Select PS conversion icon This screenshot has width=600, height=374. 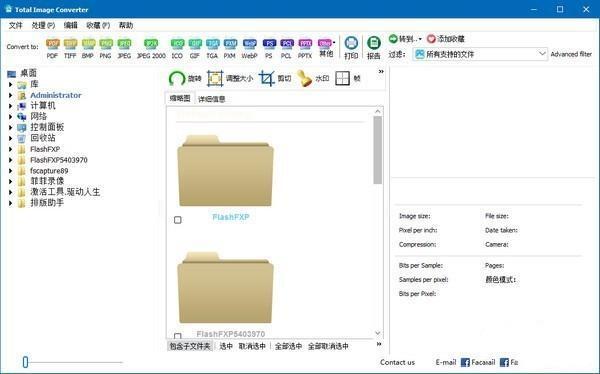tap(269, 48)
